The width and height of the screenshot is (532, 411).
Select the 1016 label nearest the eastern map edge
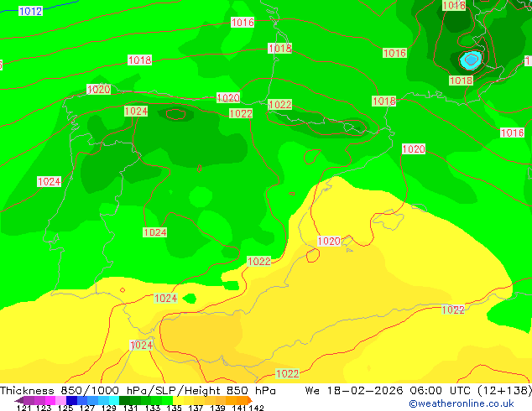tap(513, 133)
